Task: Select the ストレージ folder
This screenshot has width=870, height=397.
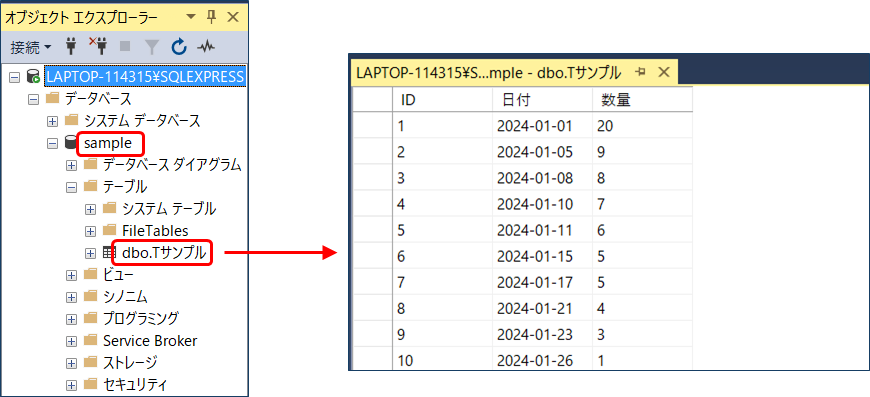Action: tap(130, 363)
